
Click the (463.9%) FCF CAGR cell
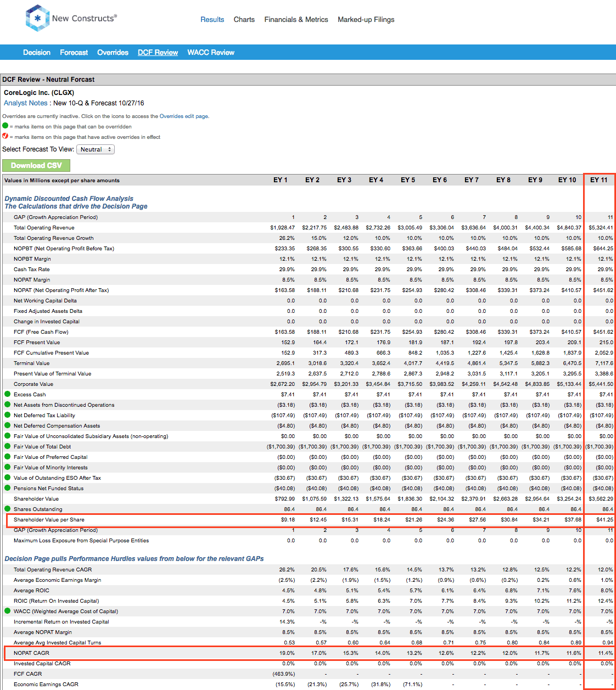coord(284,674)
